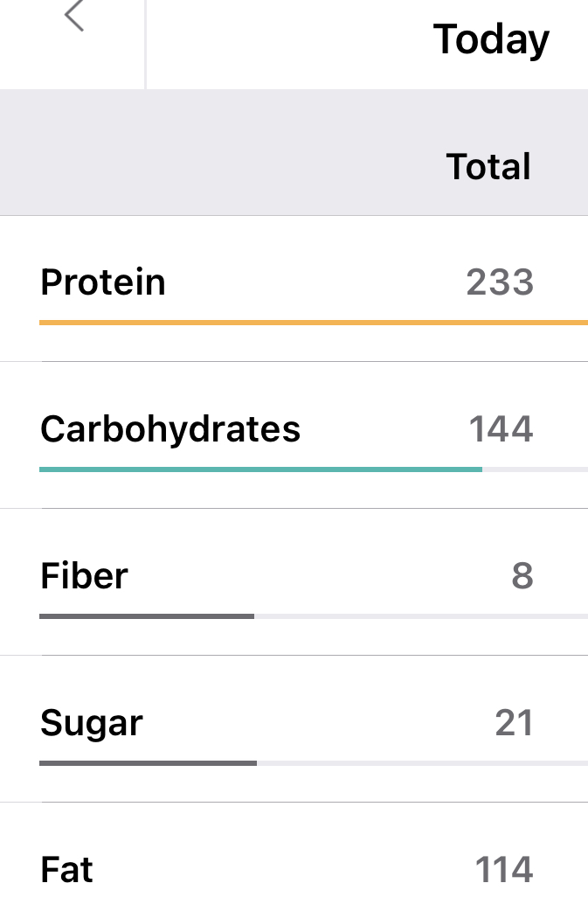The image size is (588, 904).
Task: Click the teal Carbohydrates progress bar
Action: (x=260, y=469)
